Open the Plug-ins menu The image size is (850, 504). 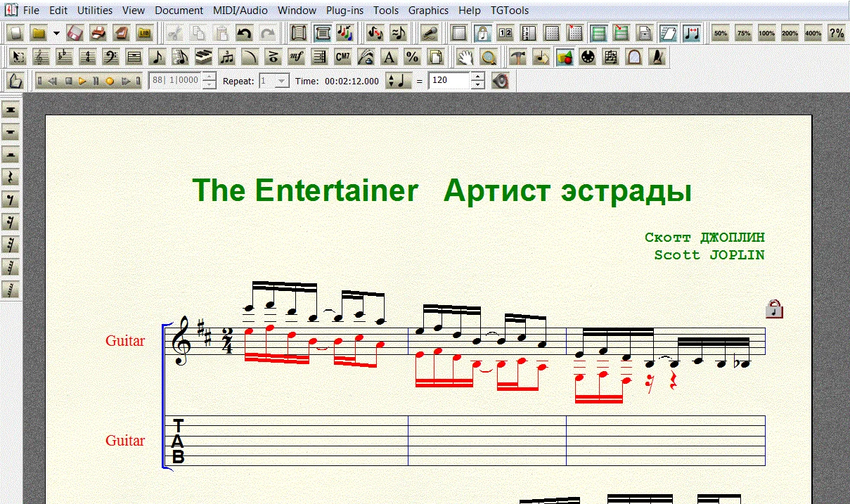pyautogui.click(x=344, y=11)
